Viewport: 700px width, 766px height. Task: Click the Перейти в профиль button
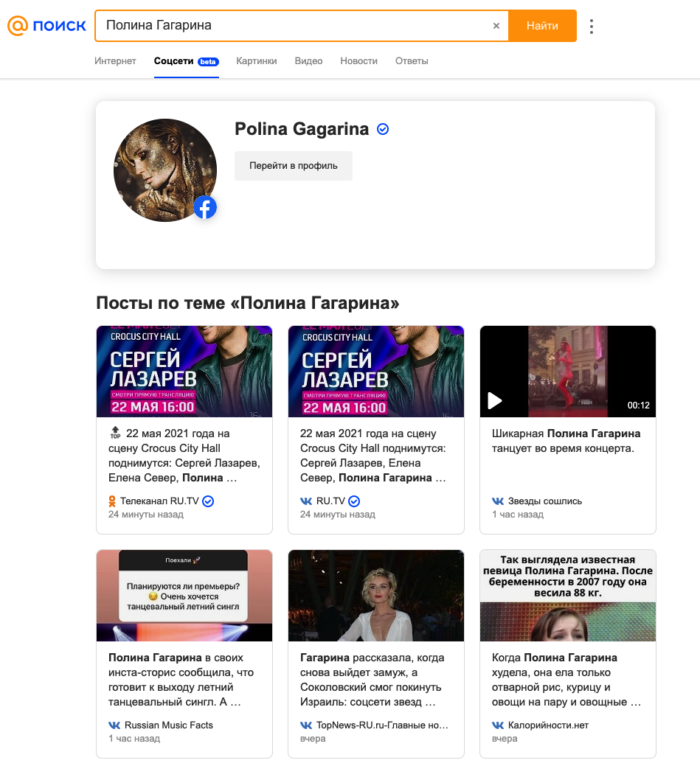click(294, 166)
